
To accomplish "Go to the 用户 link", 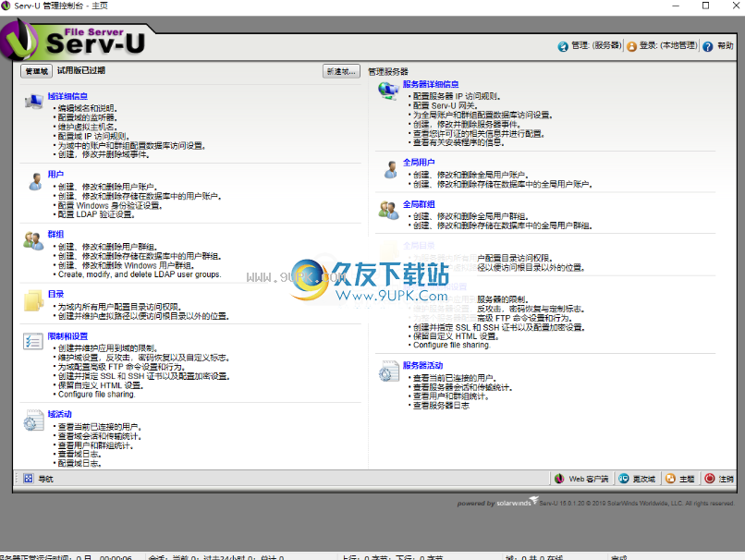I will tap(55, 175).
